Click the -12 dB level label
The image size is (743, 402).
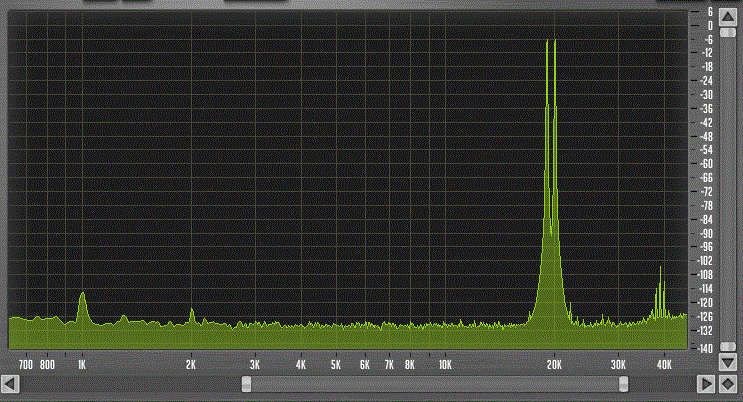click(x=707, y=53)
